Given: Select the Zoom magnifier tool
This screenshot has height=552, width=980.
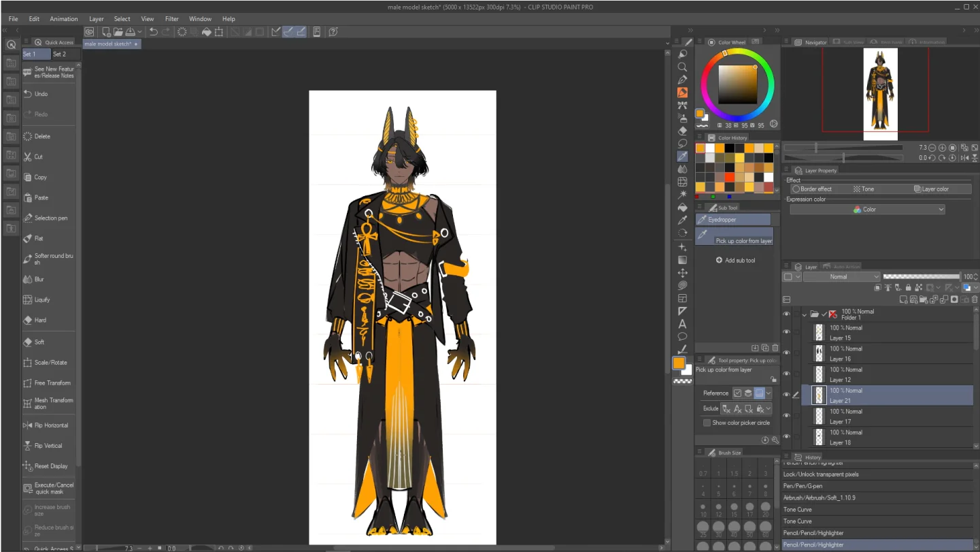Looking at the screenshot, I should [682, 67].
